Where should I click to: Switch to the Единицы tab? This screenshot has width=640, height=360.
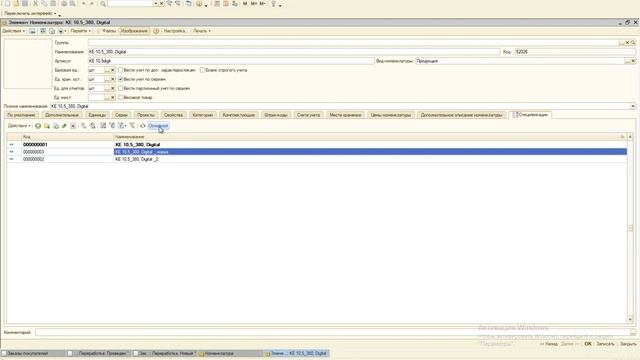click(97, 115)
